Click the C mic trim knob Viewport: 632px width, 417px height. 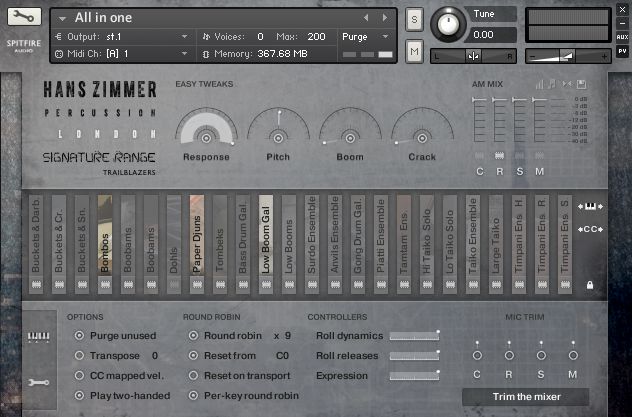[477, 355]
